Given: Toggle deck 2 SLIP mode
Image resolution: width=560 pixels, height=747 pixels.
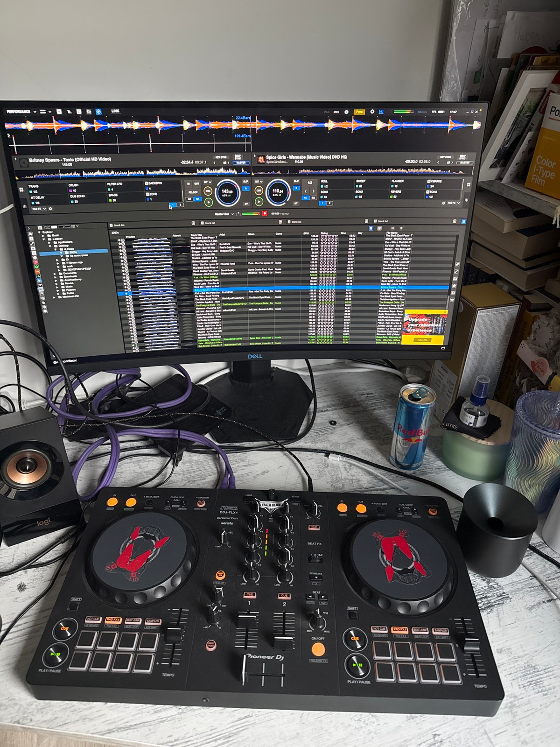Looking at the screenshot, I should [296, 181].
